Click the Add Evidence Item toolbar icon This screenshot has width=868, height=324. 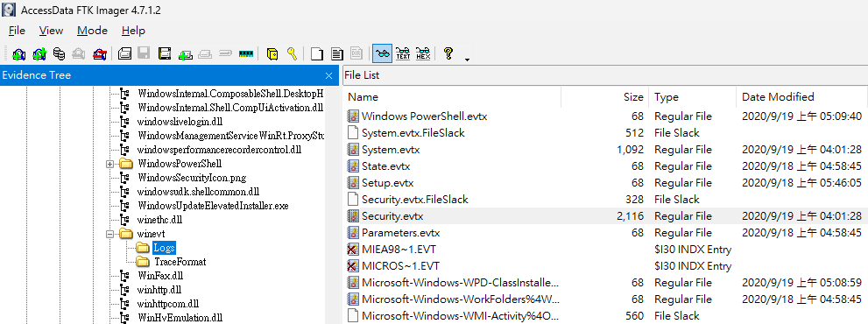click(x=18, y=53)
